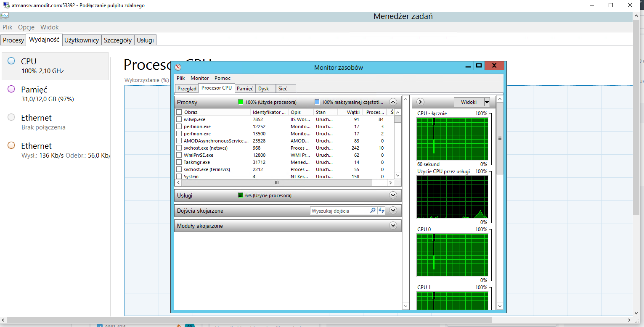644x327 pixels.
Task: Sort by the Wątki column header
Action: coord(350,112)
